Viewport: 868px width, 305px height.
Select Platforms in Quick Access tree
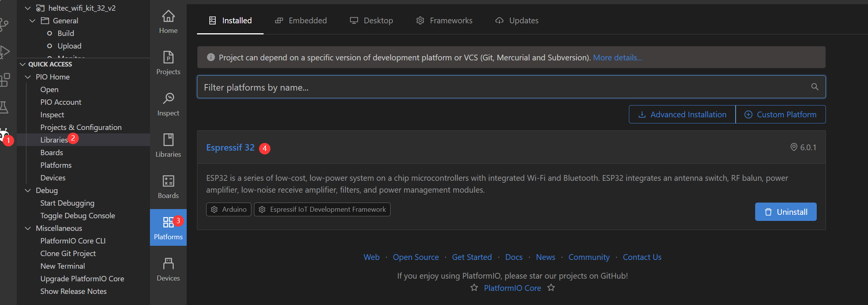56,165
